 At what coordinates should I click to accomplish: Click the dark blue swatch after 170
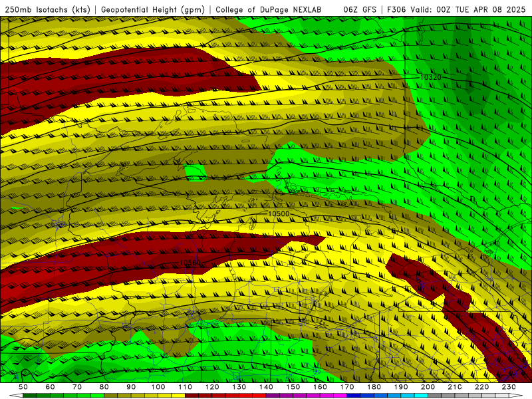[x=354, y=395]
